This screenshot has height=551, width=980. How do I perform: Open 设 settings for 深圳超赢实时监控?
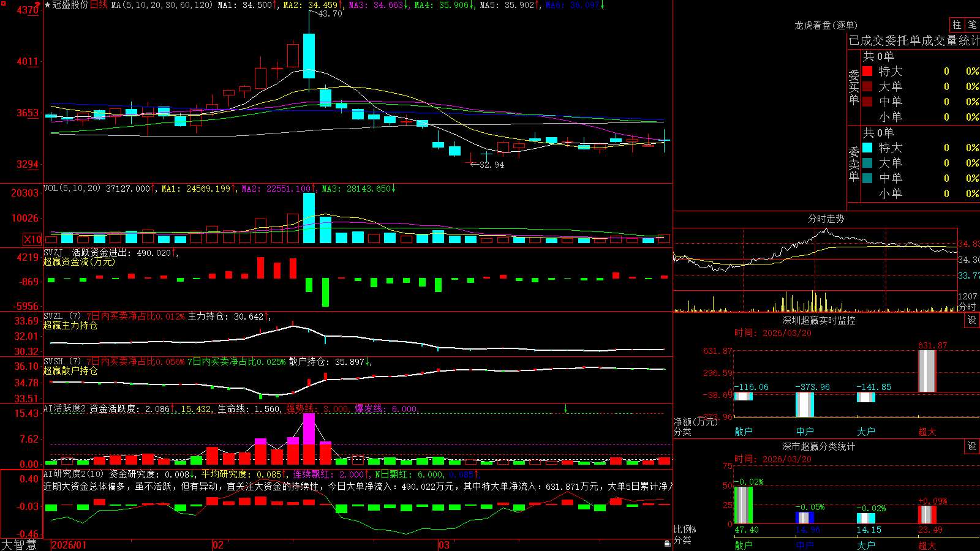click(x=972, y=320)
